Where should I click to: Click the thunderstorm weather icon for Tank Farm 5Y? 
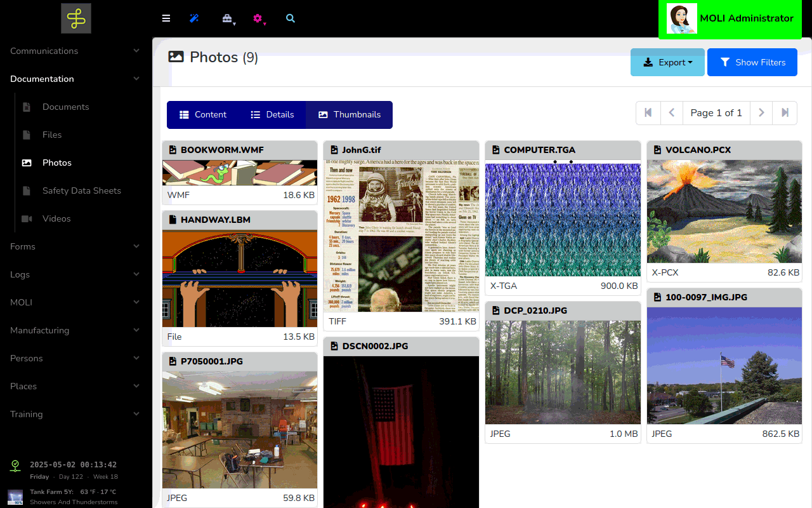point(15,495)
